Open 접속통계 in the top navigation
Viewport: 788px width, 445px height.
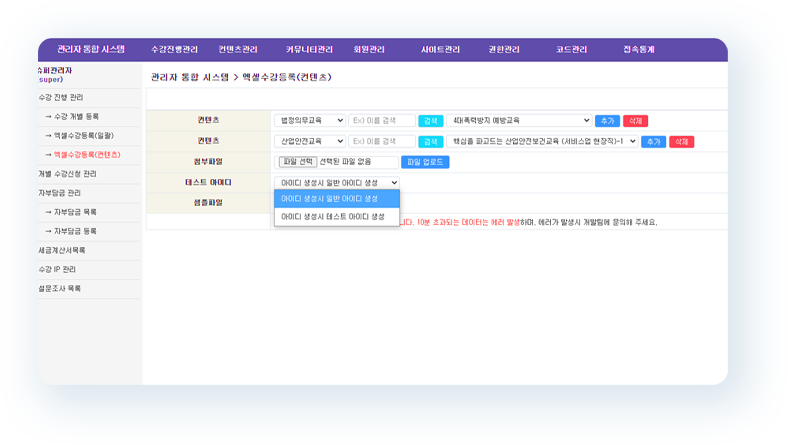638,49
